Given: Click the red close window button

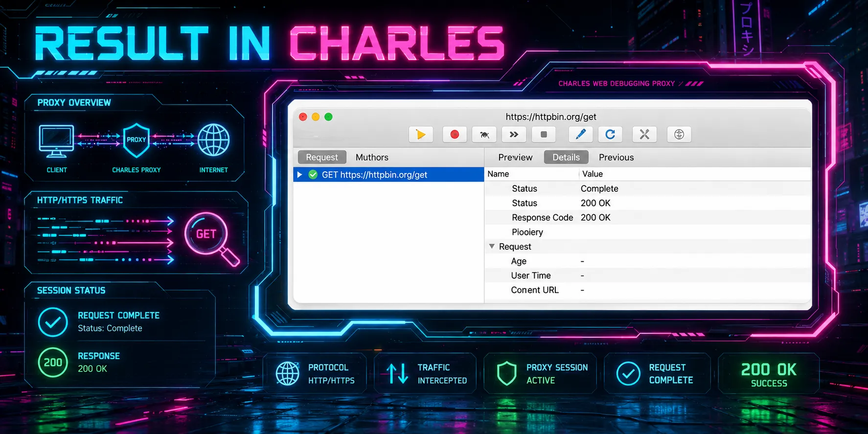Looking at the screenshot, I should tap(303, 116).
